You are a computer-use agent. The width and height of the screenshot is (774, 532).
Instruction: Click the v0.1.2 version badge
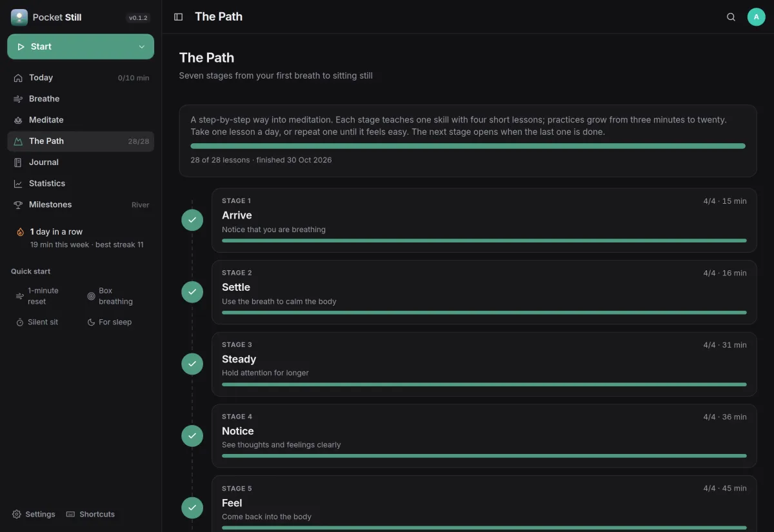(139, 18)
